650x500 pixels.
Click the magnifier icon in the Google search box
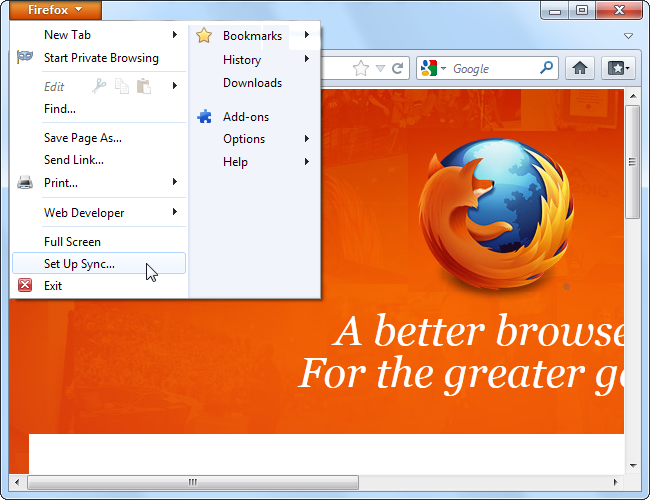[x=546, y=69]
